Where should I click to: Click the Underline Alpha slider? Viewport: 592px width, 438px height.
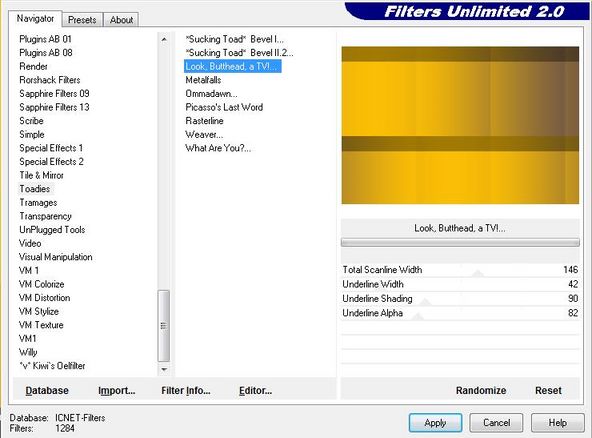[x=460, y=313]
